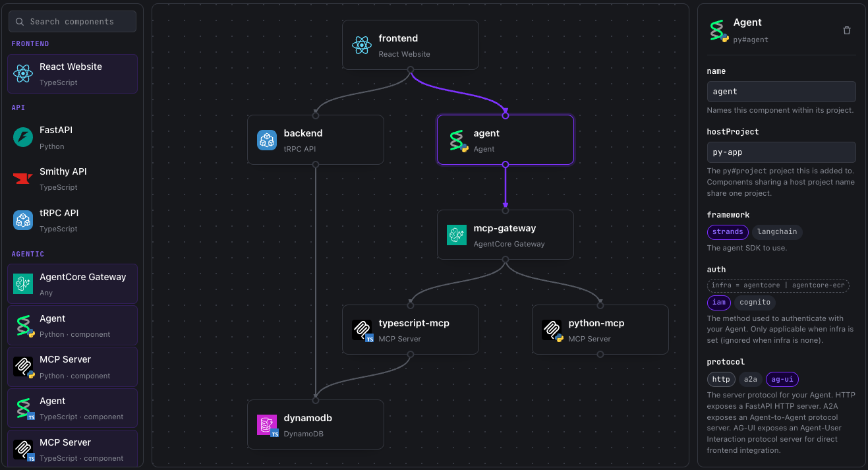Click the backend node's top input port
The image size is (868, 470).
[316, 115]
